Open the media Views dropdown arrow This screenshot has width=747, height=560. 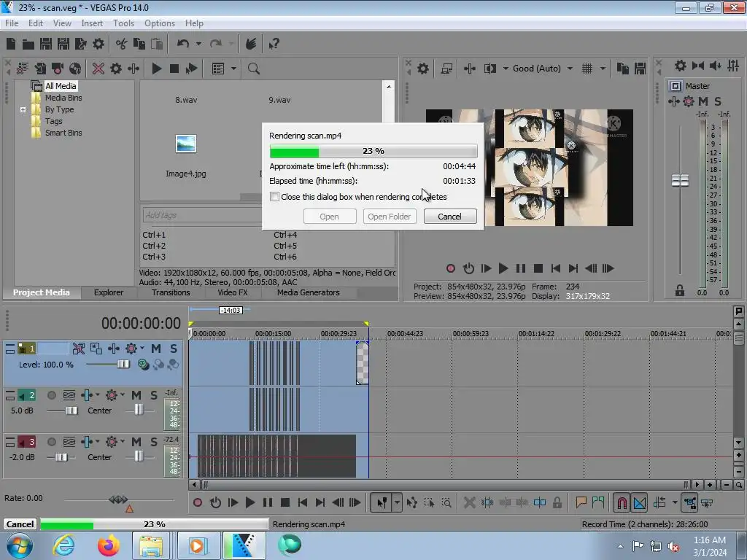click(x=233, y=69)
